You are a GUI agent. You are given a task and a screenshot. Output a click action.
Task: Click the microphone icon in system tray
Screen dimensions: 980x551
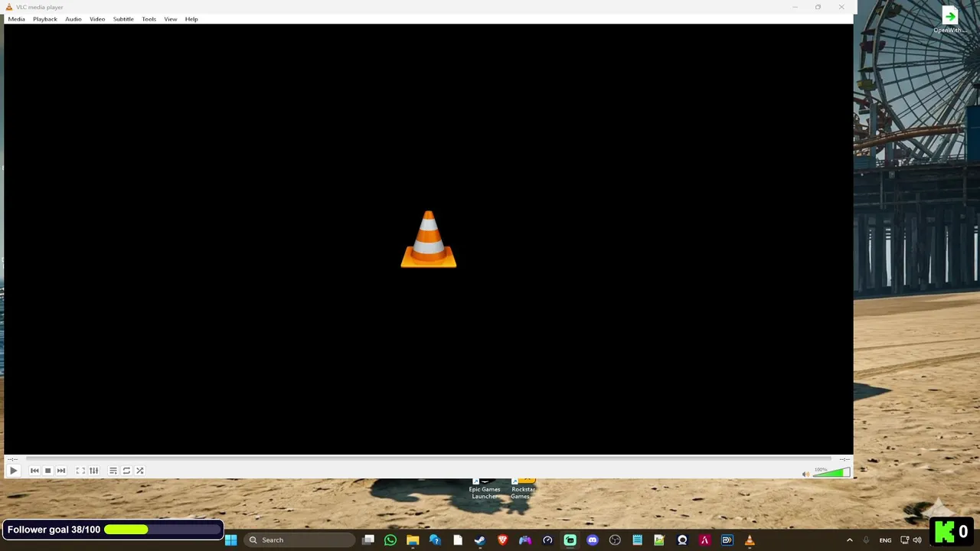coord(867,540)
